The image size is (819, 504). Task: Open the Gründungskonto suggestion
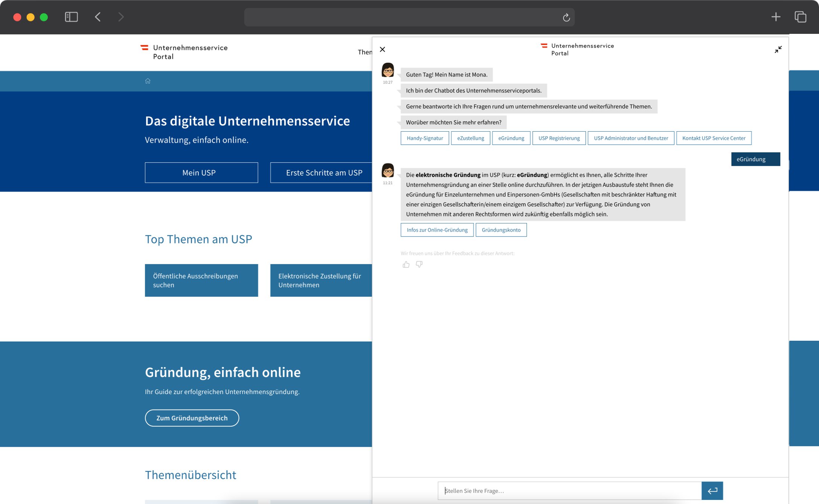point(501,230)
